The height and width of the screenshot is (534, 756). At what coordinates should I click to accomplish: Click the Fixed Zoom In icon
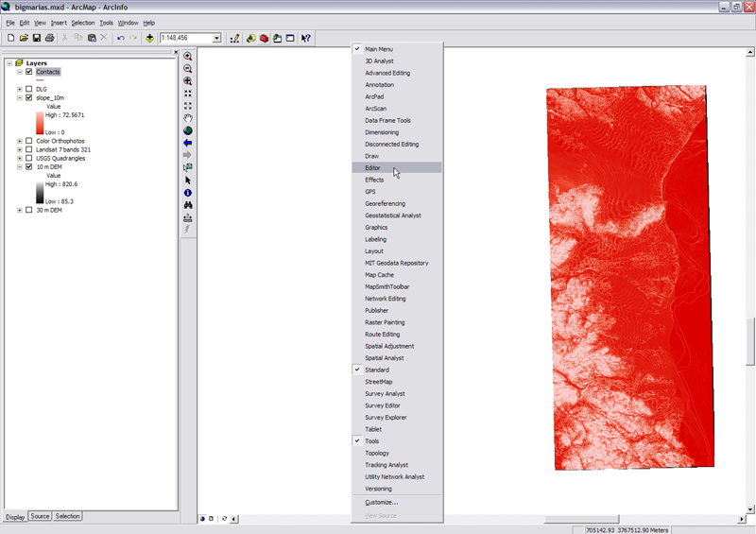point(188,94)
